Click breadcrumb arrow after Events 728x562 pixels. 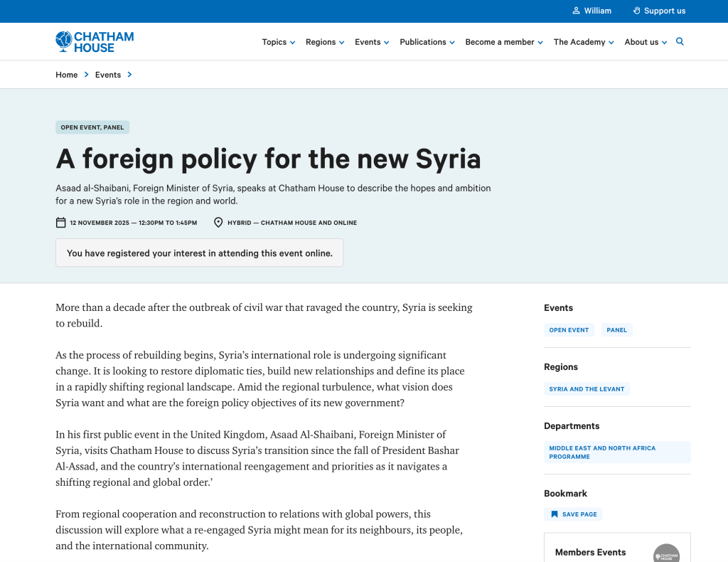[129, 74]
